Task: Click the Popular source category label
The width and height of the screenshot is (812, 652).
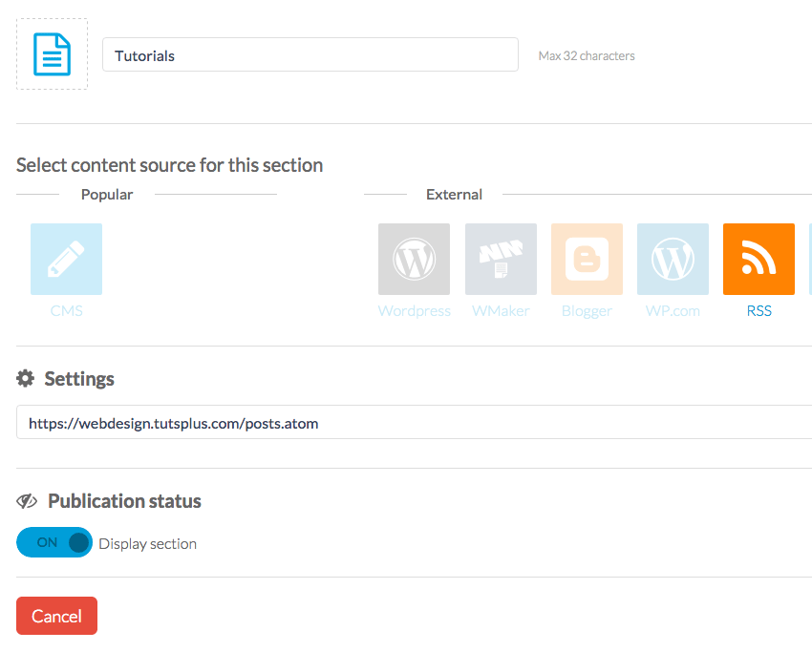Action: pyautogui.click(x=107, y=195)
